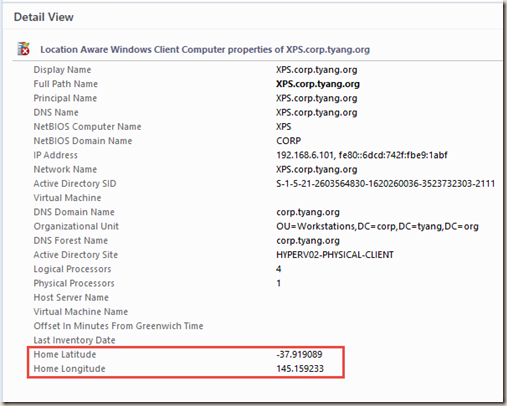Select the IP Address value
This screenshot has height=406, width=507.
point(362,155)
